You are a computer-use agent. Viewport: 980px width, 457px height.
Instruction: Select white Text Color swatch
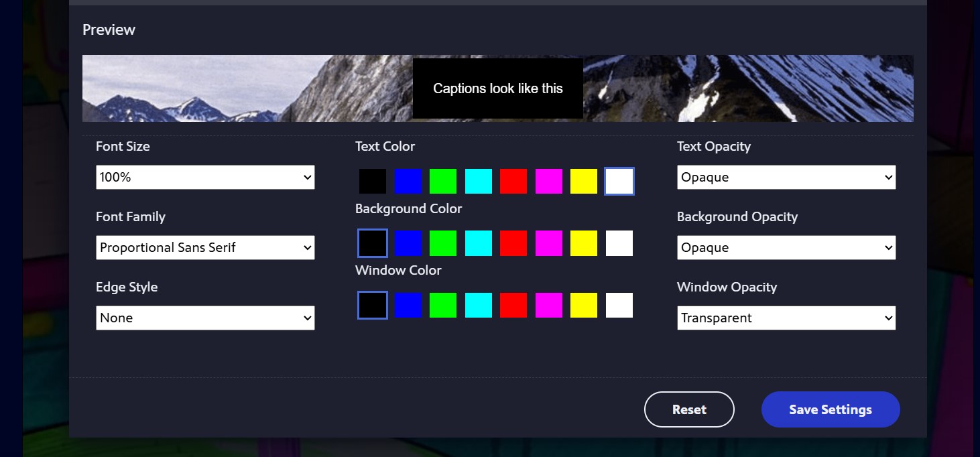coord(619,182)
